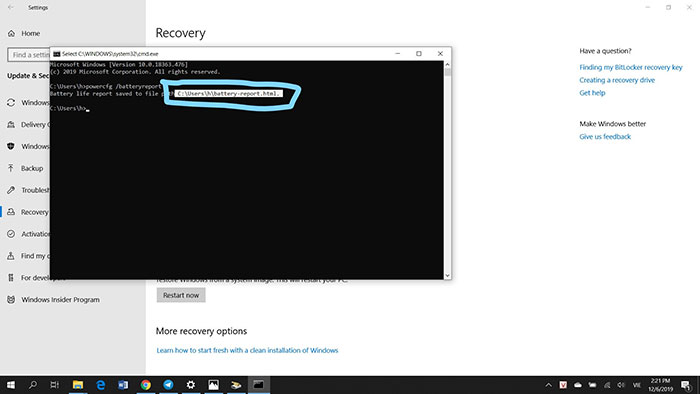Screen dimensions: 700x394
Task: Open the OneDrive cloud tray icon
Action: pos(578,385)
